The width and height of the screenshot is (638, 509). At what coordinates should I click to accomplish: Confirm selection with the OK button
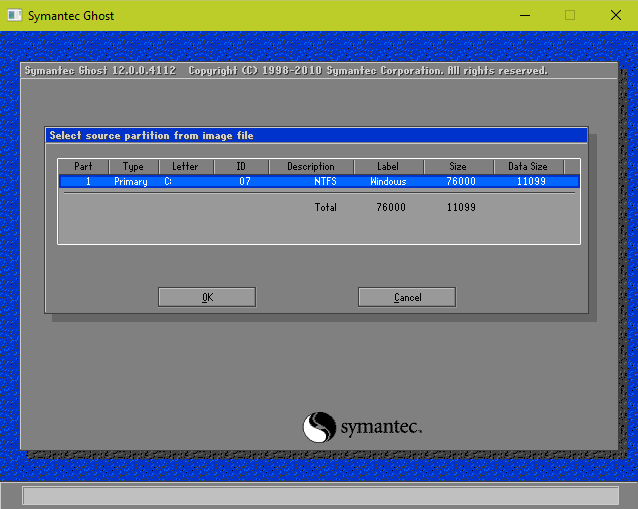pos(207,297)
